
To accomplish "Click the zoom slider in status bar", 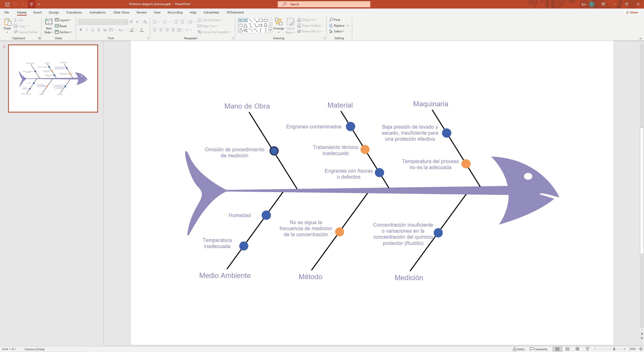I will pos(614,349).
